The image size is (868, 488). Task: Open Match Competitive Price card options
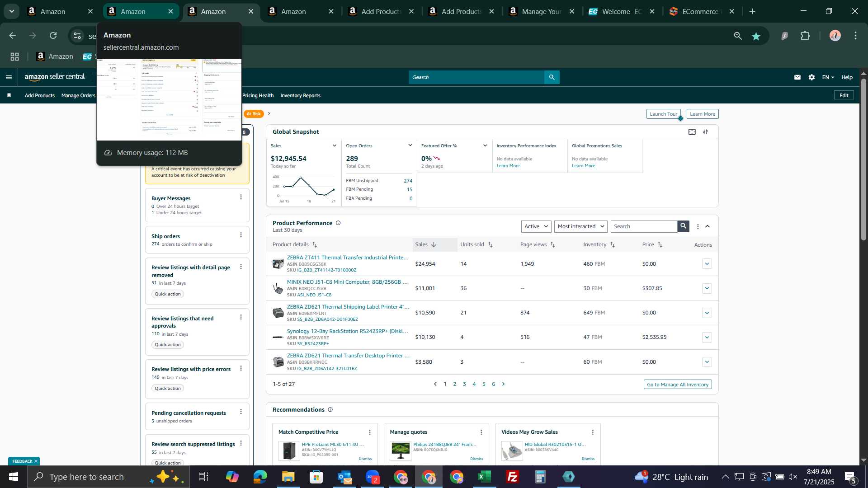pyautogui.click(x=370, y=432)
